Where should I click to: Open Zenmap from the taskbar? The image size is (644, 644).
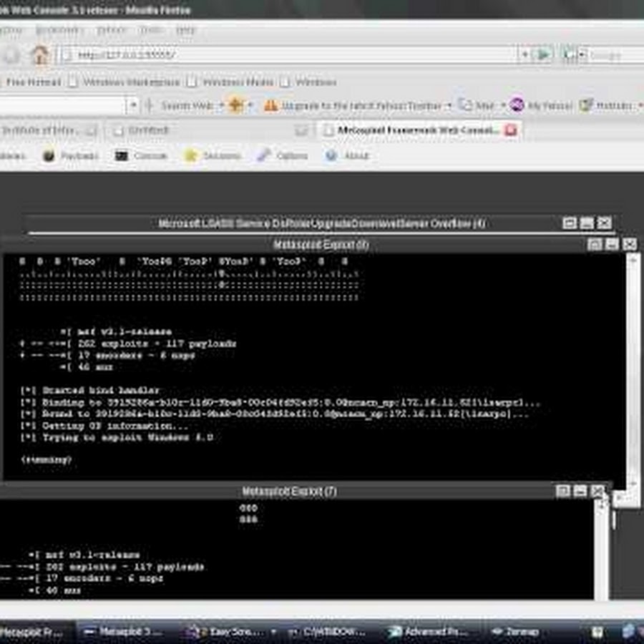(517, 632)
